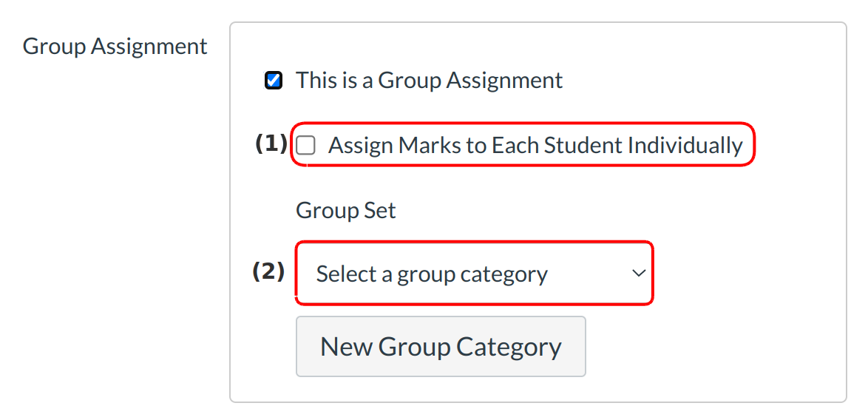This screenshot has height=420, width=868.
Task: Click the '(2)' annotation marker
Action: point(268,272)
